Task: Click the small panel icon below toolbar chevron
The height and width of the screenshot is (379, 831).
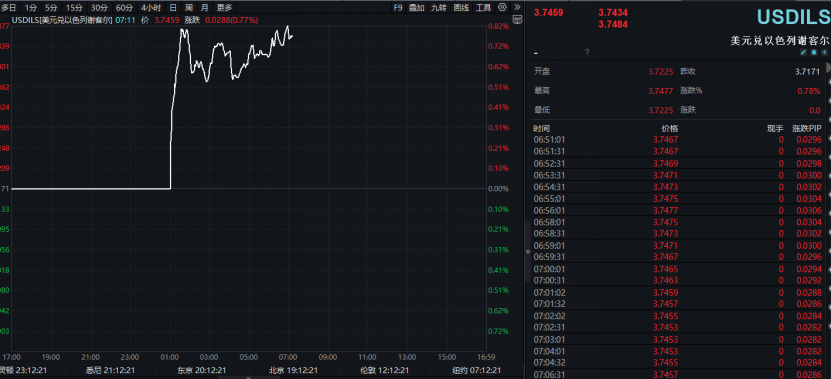Action: (517, 20)
